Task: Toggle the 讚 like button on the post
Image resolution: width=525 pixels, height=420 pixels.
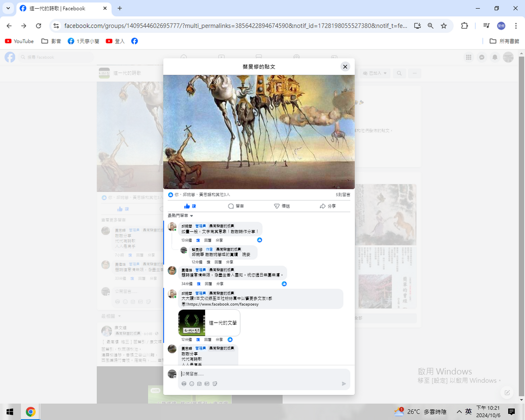Action: click(x=190, y=206)
